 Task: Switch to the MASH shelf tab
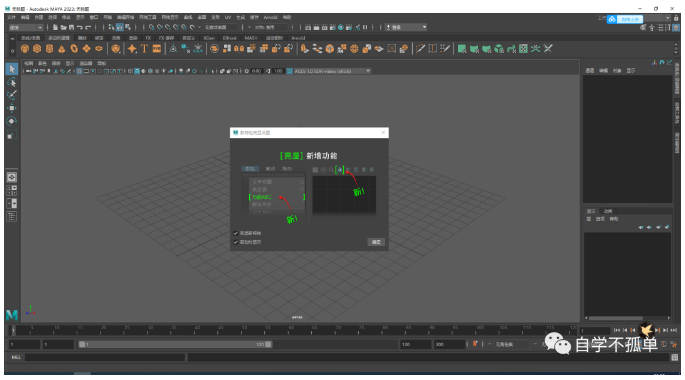tap(251, 38)
